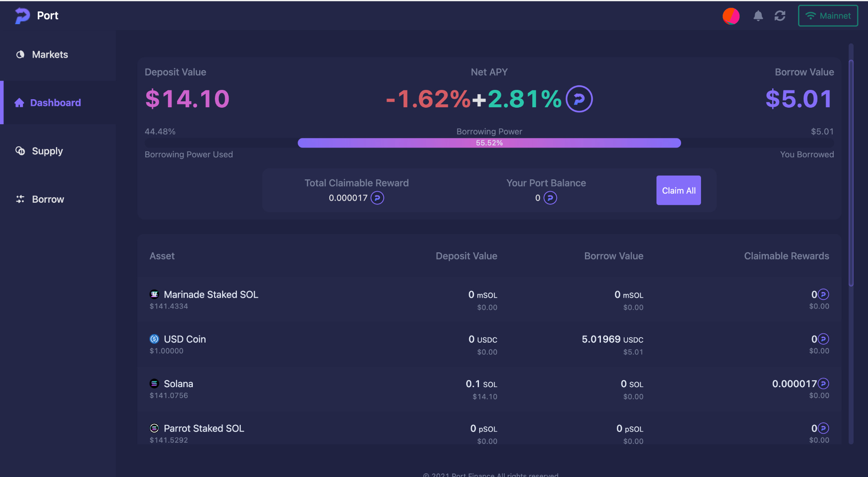Screen dimensions: 868x477
Task: Click the Parrot Staked SOL token icon
Action: (x=154, y=428)
